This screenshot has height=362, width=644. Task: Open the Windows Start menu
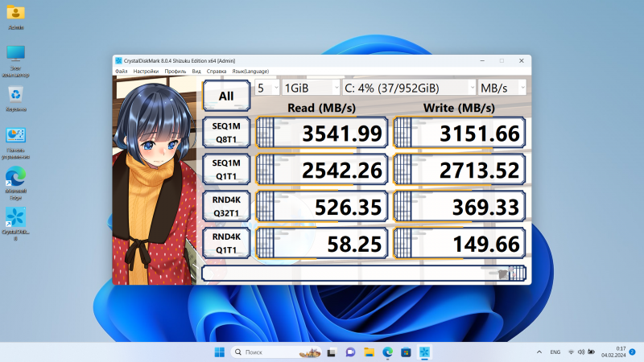(x=219, y=352)
